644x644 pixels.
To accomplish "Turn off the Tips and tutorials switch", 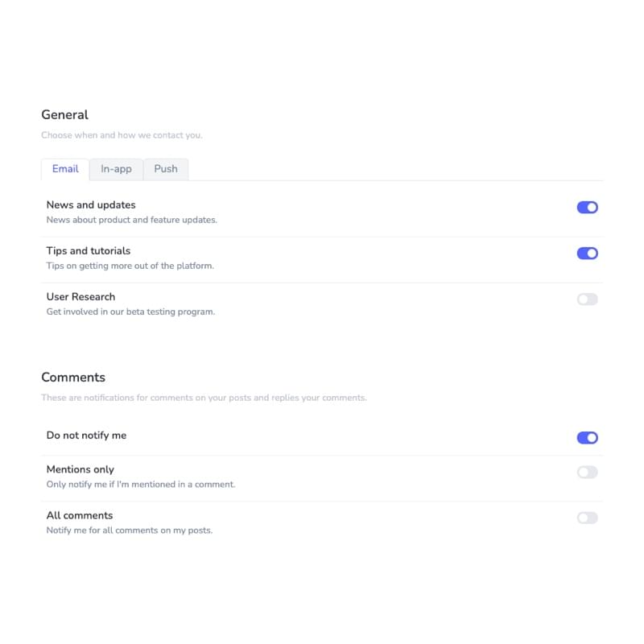I will [588, 254].
